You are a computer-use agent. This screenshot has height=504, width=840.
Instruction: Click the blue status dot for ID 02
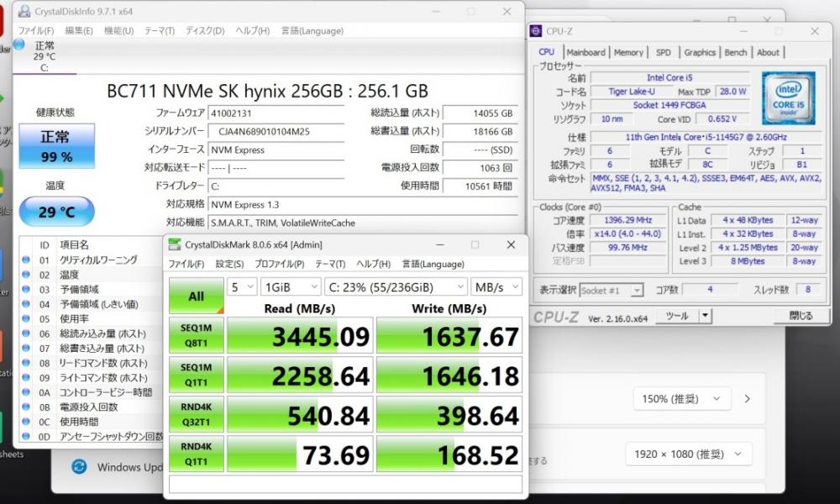[x=26, y=275]
